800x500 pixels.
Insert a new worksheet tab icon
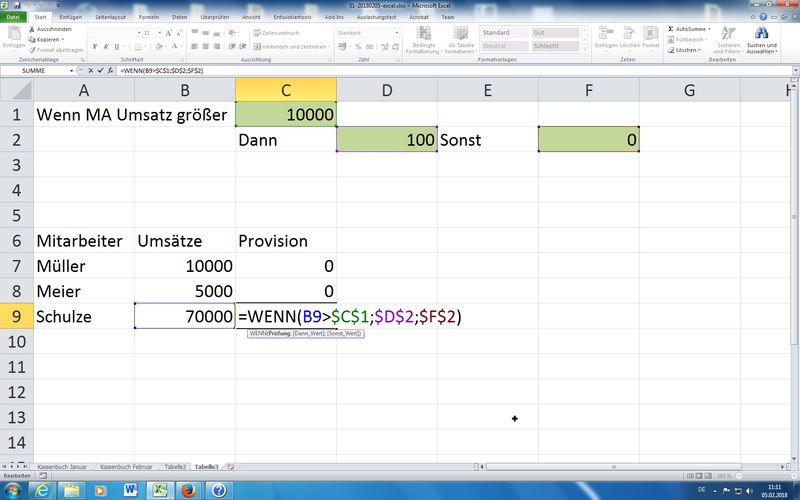pos(230,467)
